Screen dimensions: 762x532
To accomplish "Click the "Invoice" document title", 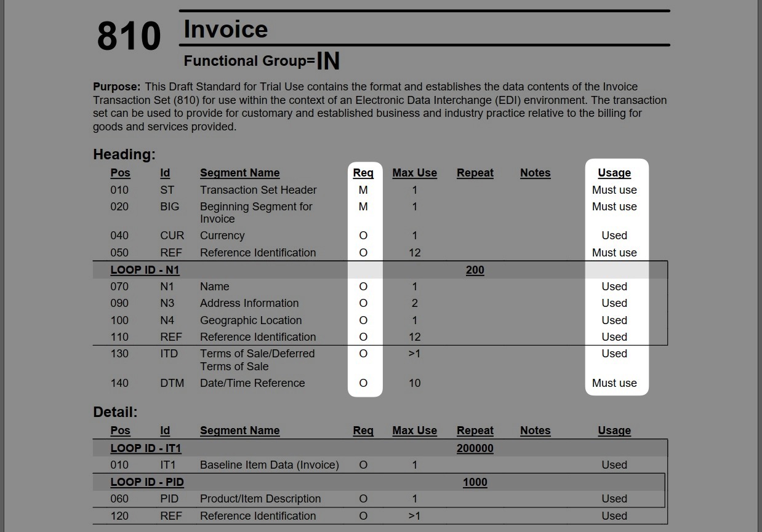I will [x=226, y=29].
